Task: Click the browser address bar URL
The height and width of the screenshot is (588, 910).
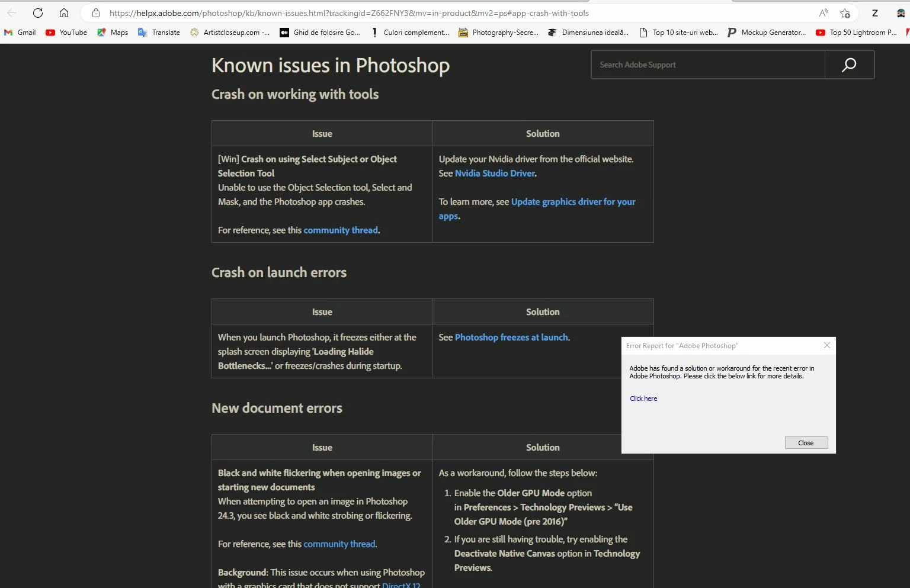Action: coord(349,13)
